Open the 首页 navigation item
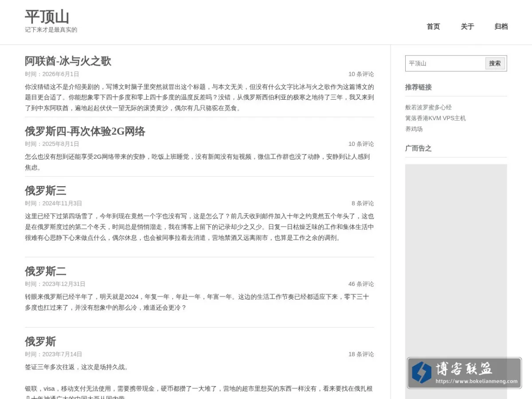Image resolution: width=532 pixels, height=399 pixels. (x=433, y=27)
